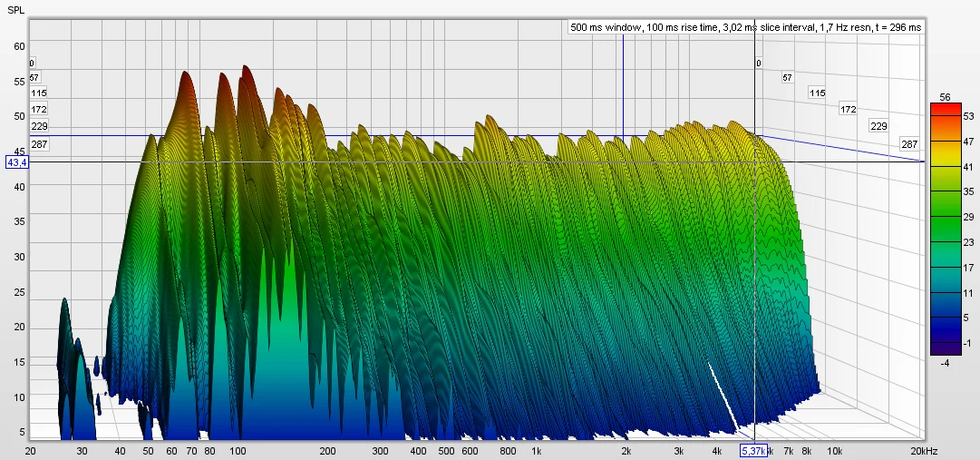Screen dimensions: 980x460
Task: Click the -1 label on color scale
Action: [968, 343]
